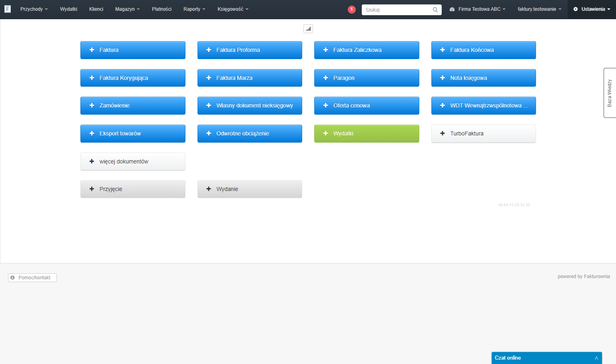The width and height of the screenshot is (616, 364).
Task: Create a new Faktura Proforma
Action: [x=250, y=50]
